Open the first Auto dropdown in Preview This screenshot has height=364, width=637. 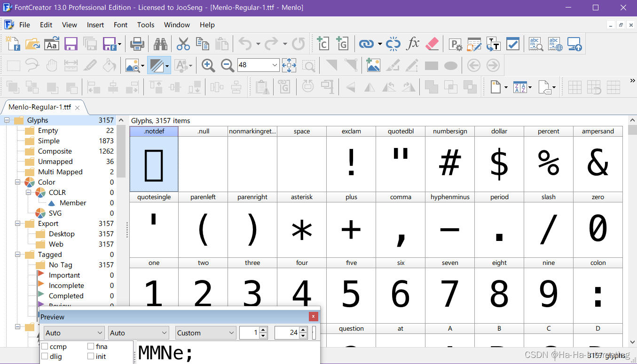(74, 333)
